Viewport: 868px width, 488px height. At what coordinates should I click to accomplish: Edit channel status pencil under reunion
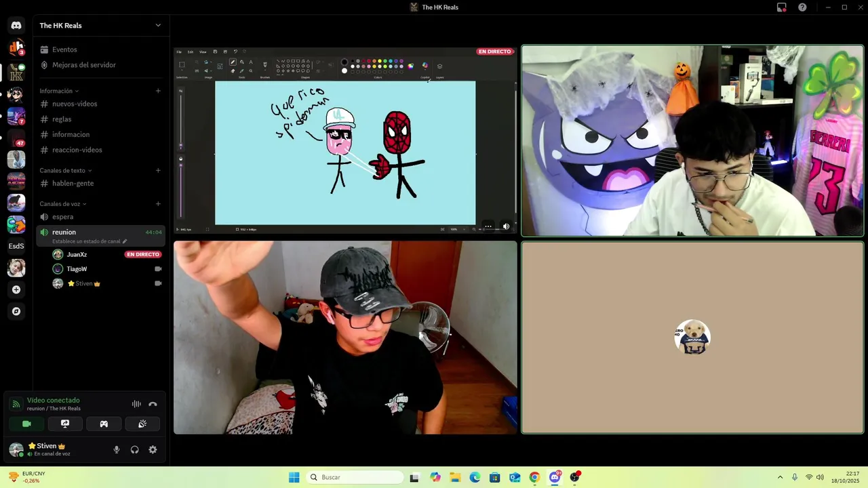click(124, 241)
